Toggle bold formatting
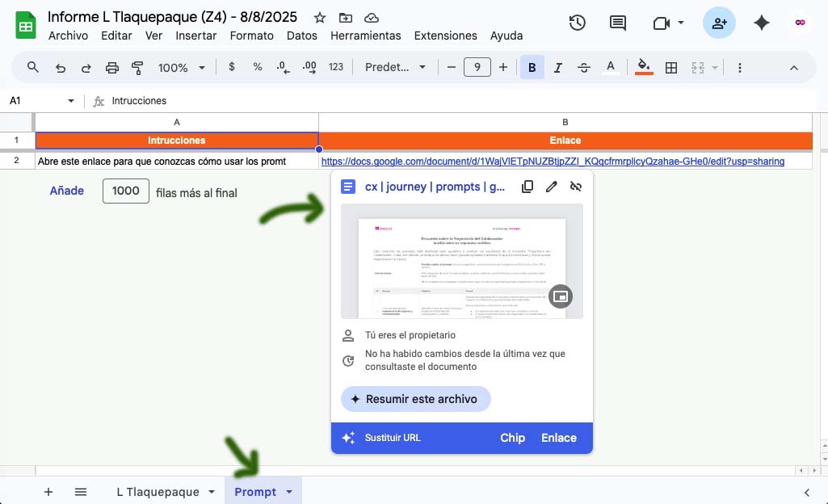 532,68
